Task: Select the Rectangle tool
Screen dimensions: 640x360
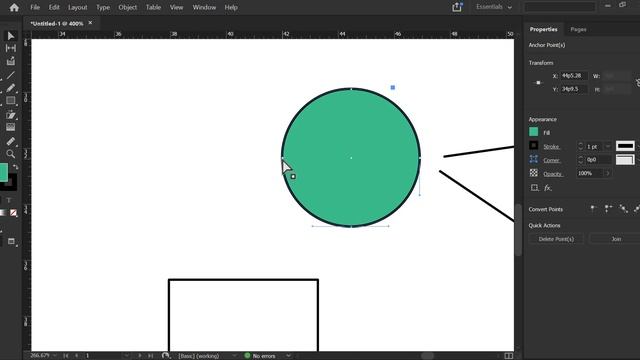Action: [x=11, y=100]
